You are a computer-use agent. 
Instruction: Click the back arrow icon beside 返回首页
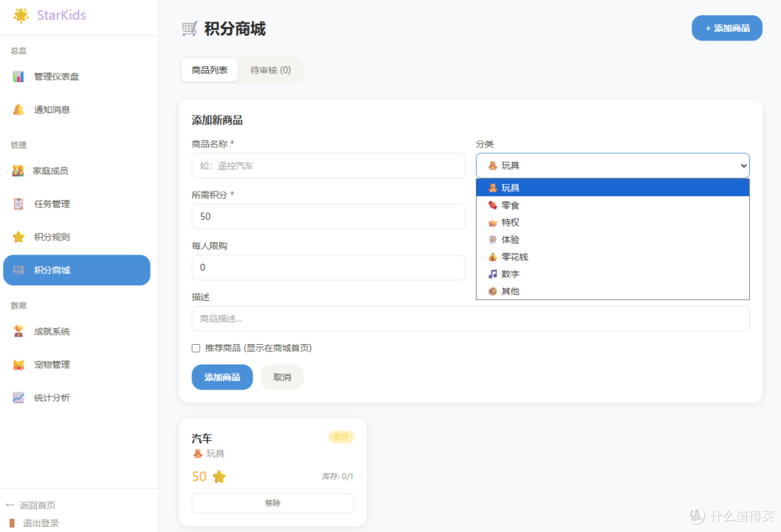(x=10, y=505)
